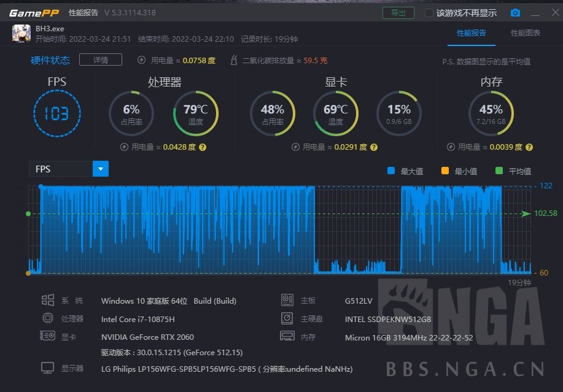
Task: Select the system info icon beside Windows 10
Action: click(48, 301)
